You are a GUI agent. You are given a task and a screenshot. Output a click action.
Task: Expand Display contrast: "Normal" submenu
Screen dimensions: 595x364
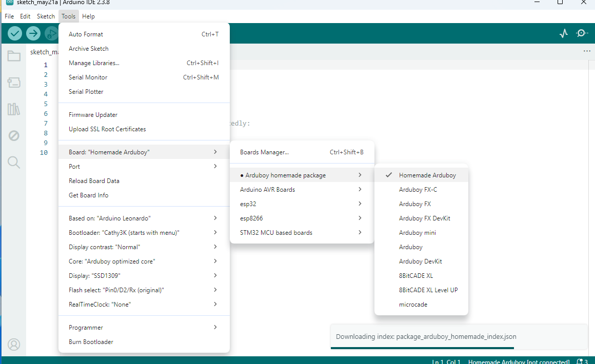[x=144, y=247]
